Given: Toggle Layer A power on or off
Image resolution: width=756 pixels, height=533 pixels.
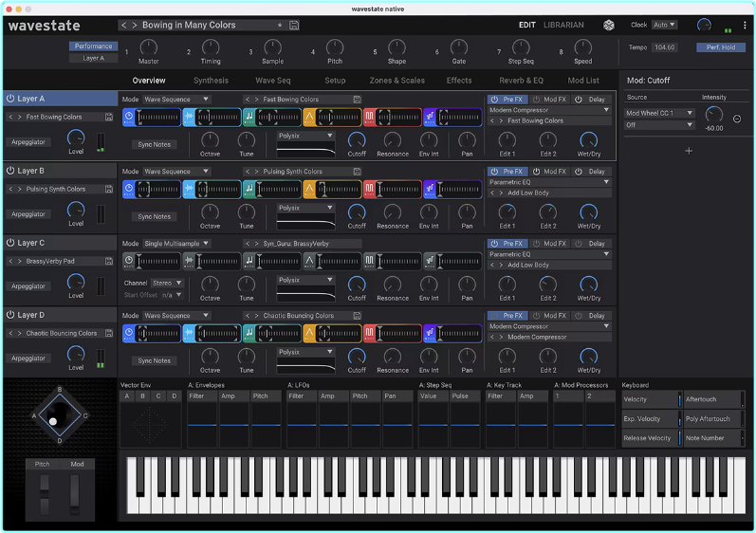Looking at the screenshot, I should pos(9,99).
